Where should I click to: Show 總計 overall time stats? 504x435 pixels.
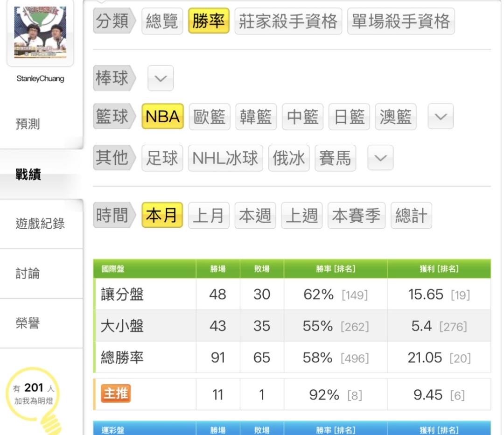(x=411, y=216)
